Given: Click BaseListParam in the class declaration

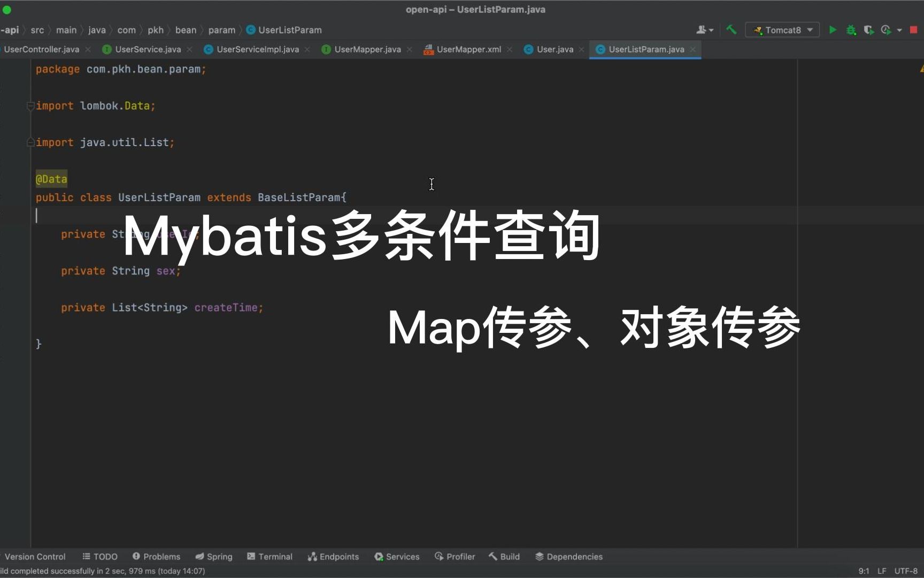Looking at the screenshot, I should pos(299,197).
